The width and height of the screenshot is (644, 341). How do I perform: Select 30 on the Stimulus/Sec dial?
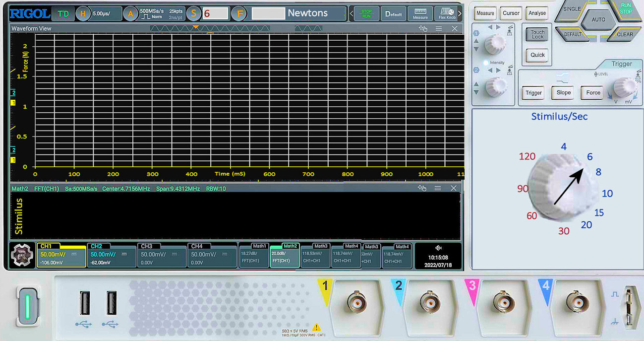coord(564,231)
